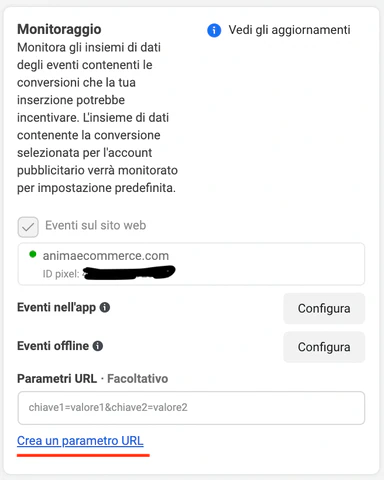This screenshot has width=384, height=480.
Task: Toggle the Eventi sul sito web checkbox
Action: [28, 227]
